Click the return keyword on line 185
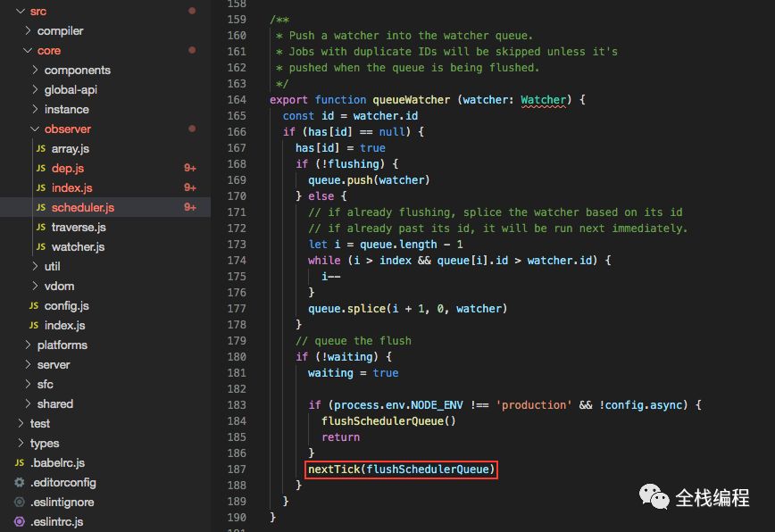 coord(340,436)
